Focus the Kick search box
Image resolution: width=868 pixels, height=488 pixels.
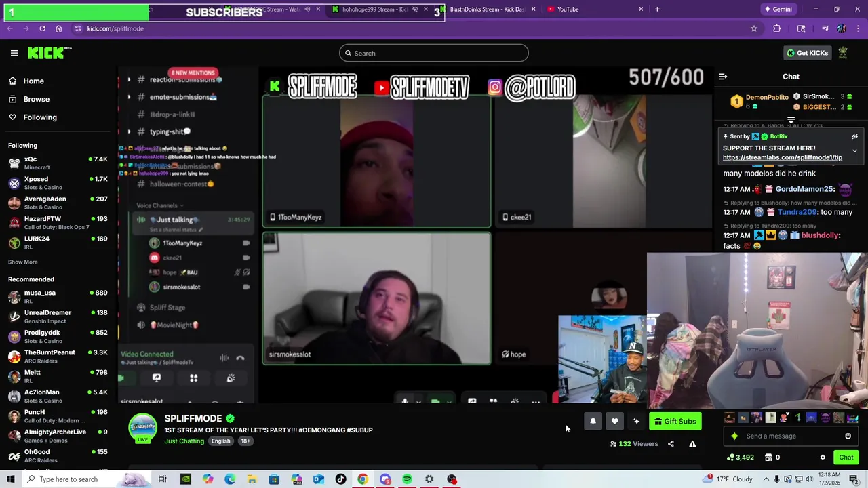pos(434,53)
